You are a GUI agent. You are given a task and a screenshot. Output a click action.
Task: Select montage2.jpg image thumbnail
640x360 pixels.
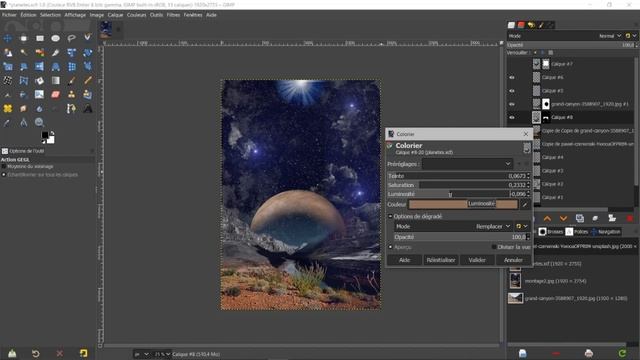[516, 281]
